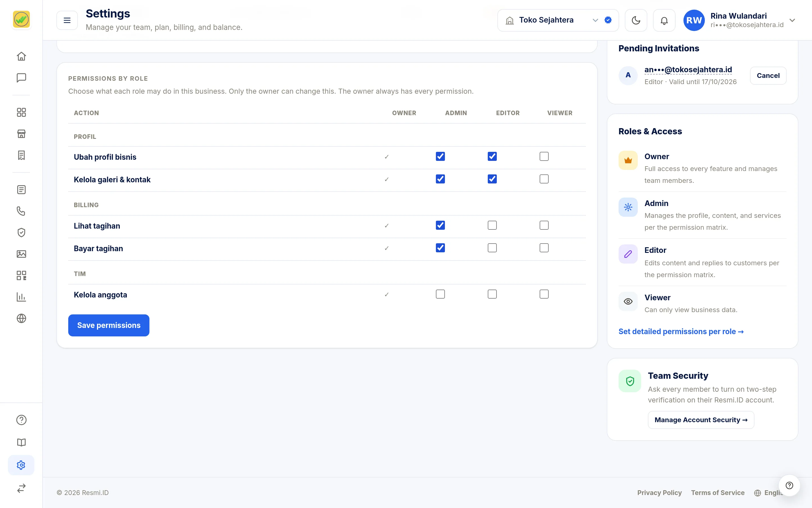Uncheck Admin for Lihat tagihan
The width and height of the screenshot is (812, 508).
[x=440, y=225]
